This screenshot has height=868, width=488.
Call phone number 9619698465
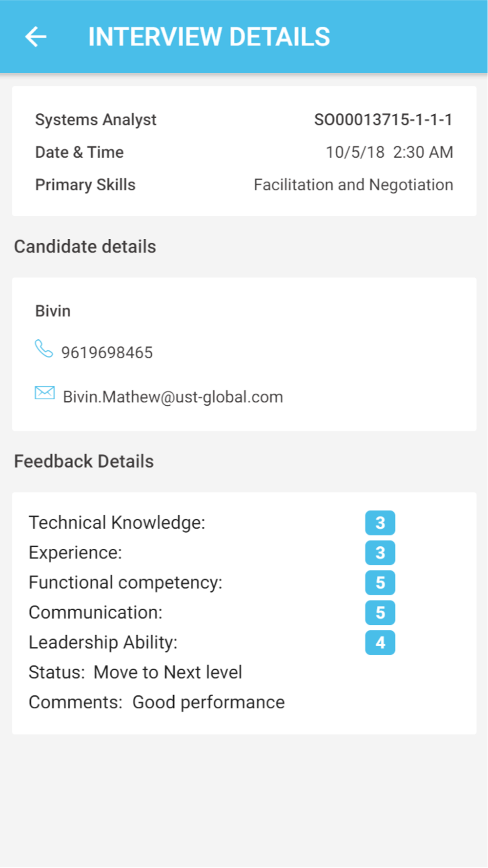107,352
